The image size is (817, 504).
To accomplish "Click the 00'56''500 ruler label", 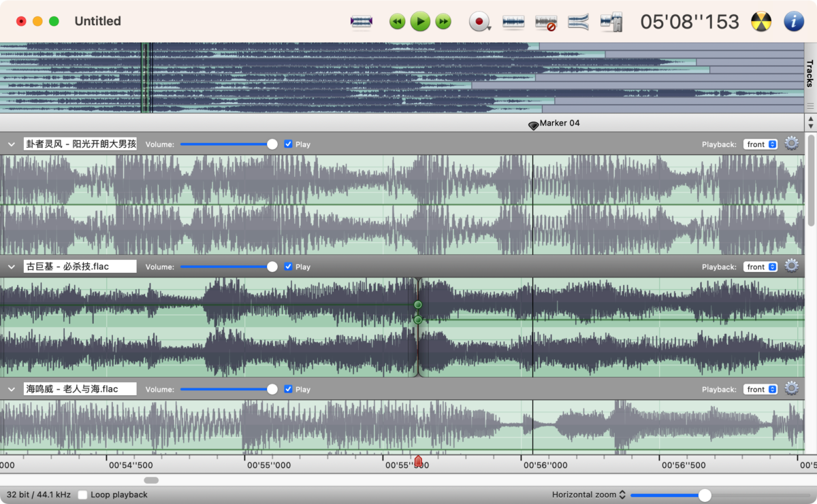I will [683, 466].
